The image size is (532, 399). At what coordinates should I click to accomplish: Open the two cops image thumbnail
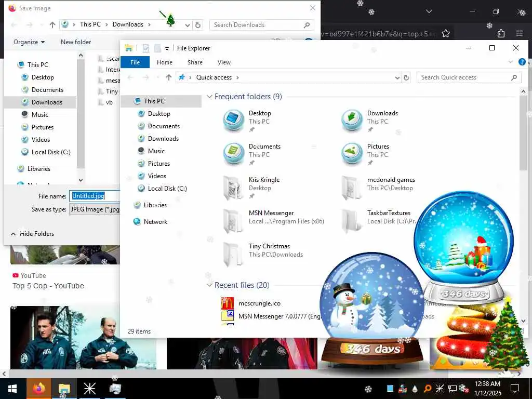(x=83, y=338)
